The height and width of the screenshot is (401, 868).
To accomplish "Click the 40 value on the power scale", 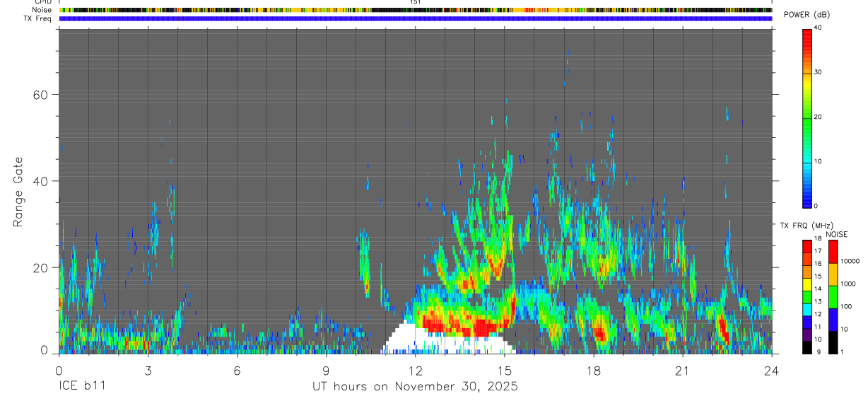I will [817, 27].
